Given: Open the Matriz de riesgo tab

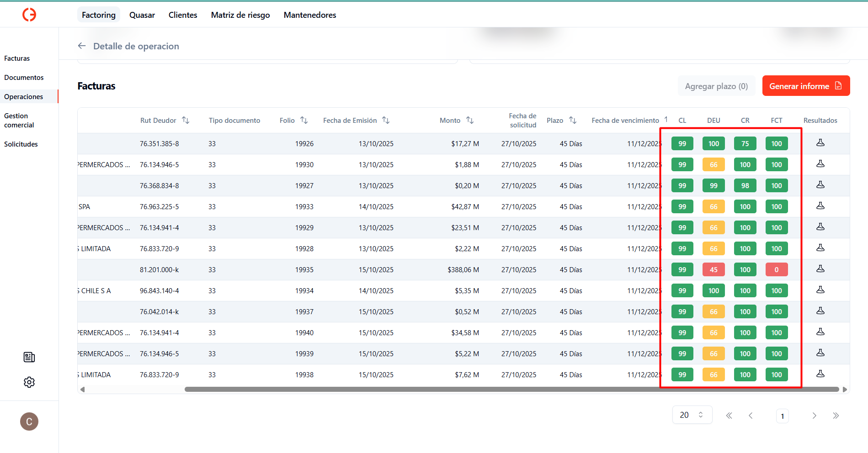Looking at the screenshot, I should [x=240, y=15].
